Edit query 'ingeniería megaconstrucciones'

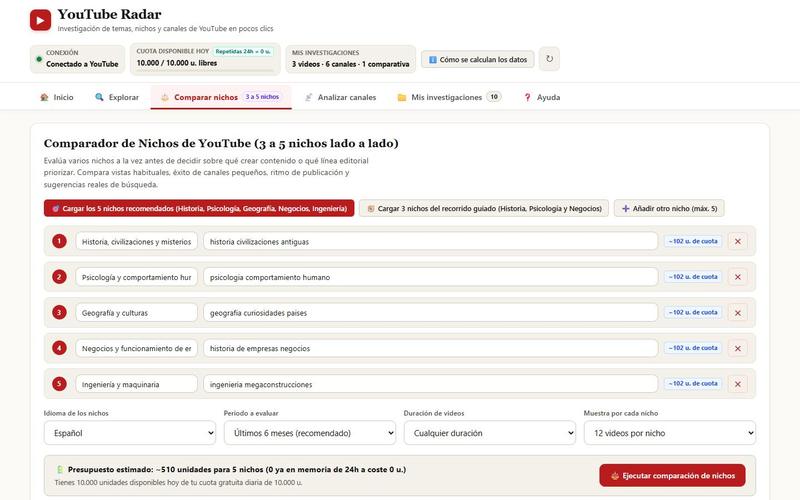430,384
